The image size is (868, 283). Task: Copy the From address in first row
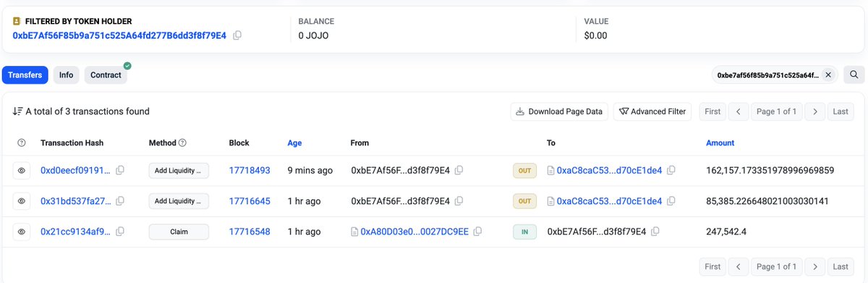(459, 171)
